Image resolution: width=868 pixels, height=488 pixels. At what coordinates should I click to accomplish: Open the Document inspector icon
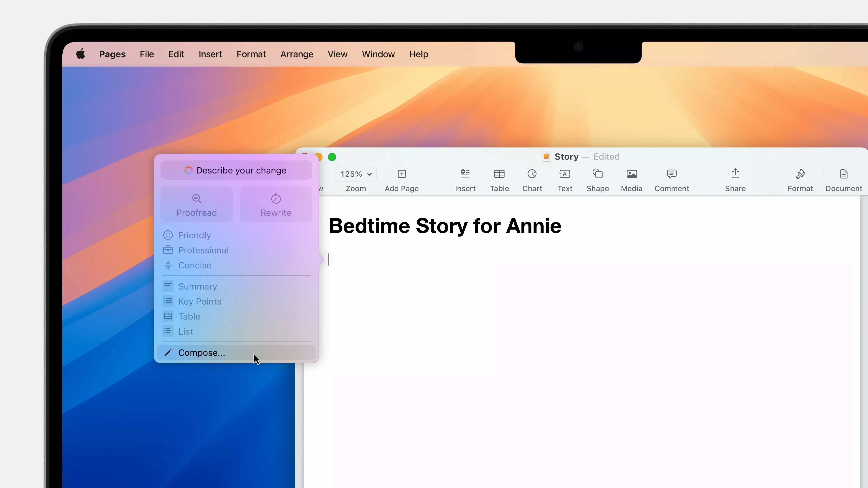(x=844, y=174)
